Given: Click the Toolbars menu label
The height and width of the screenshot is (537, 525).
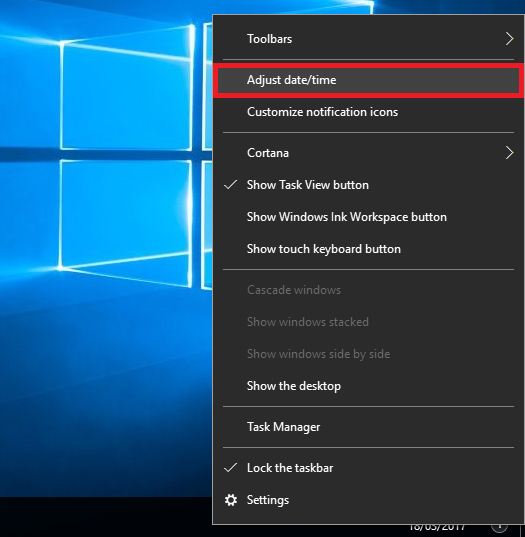Looking at the screenshot, I should (x=270, y=39).
